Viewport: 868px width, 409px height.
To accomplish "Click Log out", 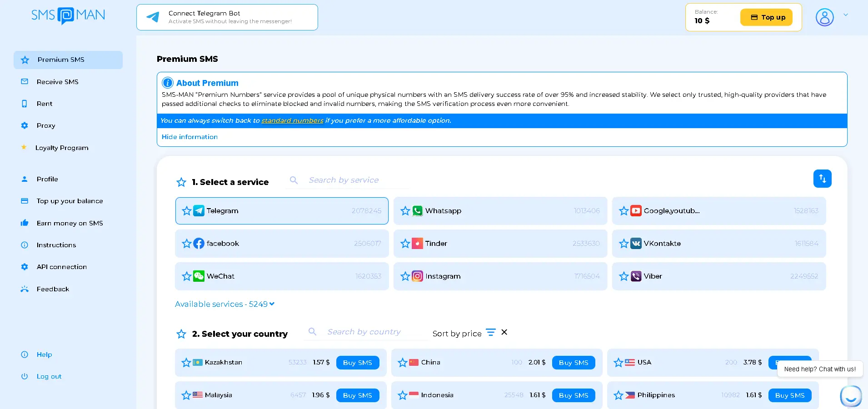I will [x=49, y=376].
